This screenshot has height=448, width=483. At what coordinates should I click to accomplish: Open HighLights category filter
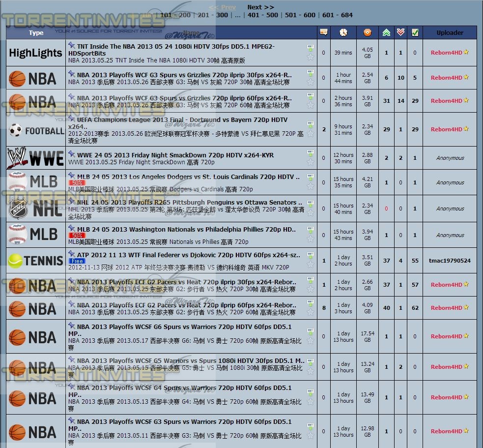click(35, 53)
